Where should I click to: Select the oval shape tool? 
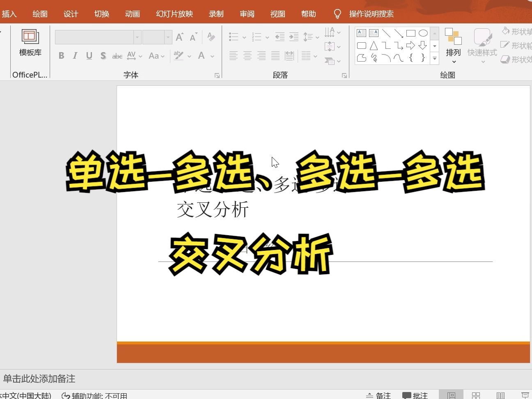click(423, 33)
